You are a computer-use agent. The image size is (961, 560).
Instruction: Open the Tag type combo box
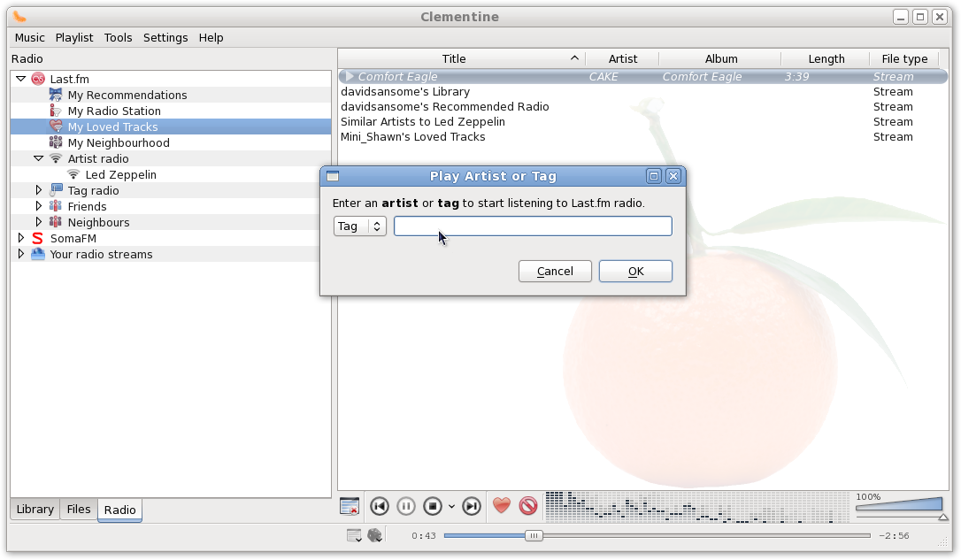click(359, 226)
